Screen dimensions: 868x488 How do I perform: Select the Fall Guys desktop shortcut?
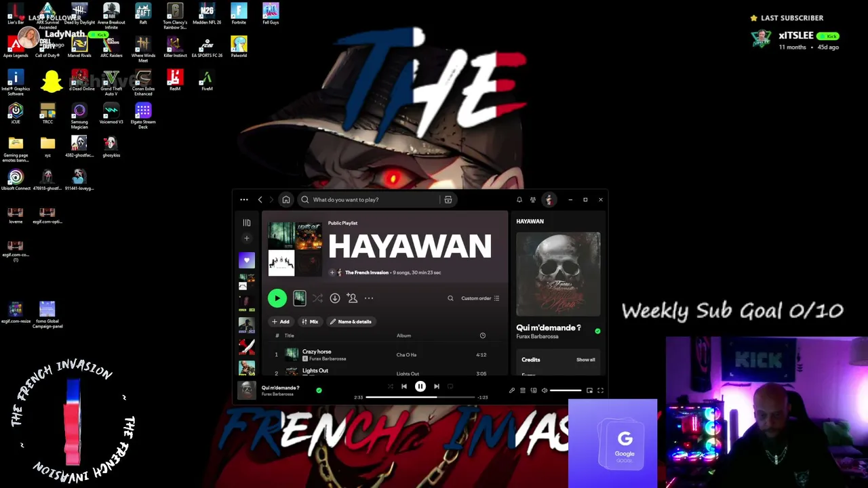point(271,14)
